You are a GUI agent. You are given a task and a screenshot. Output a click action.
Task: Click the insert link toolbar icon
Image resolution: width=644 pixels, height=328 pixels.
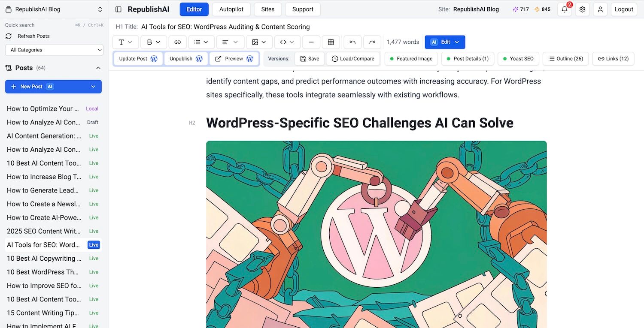click(x=177, y=42)
